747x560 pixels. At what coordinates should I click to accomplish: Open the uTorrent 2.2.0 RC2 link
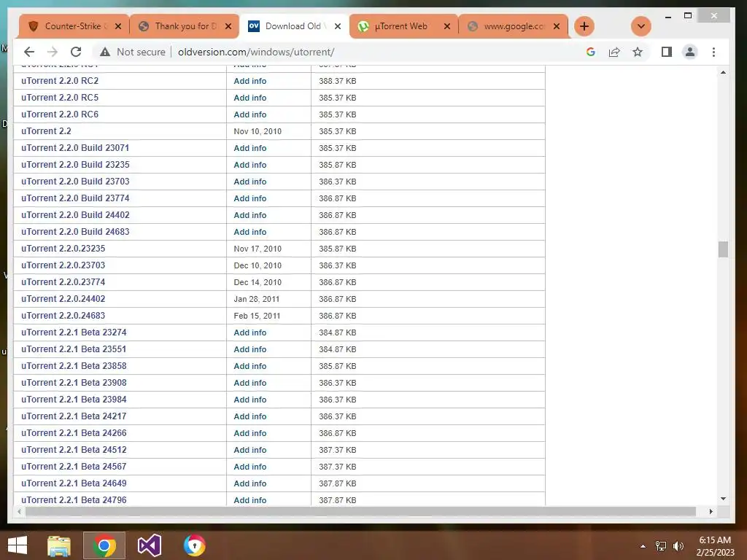(60, 81)
